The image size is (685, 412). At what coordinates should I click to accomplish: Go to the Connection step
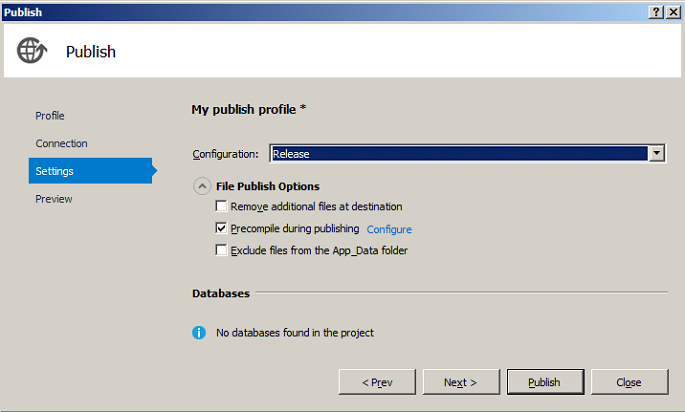[62, 144]
